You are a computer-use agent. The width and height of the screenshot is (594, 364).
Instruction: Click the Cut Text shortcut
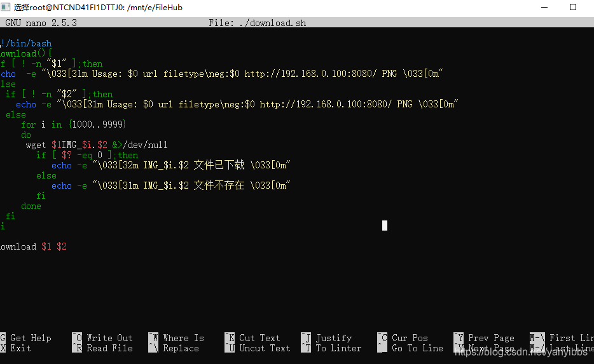click(x=252, y=338)
